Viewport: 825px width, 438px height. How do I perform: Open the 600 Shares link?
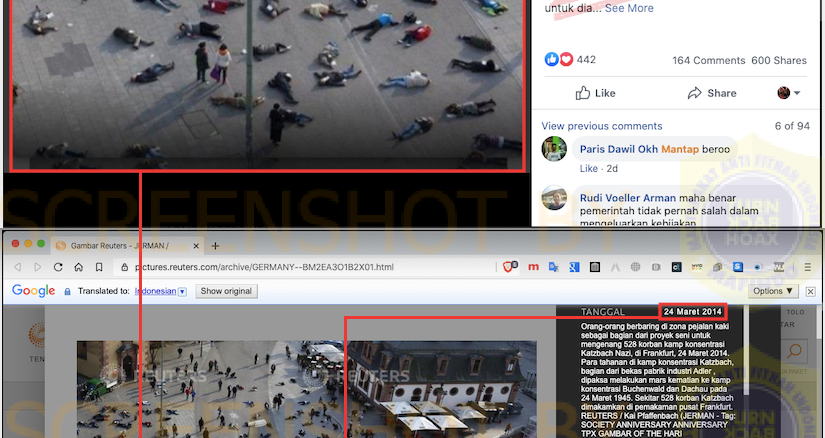779,60
